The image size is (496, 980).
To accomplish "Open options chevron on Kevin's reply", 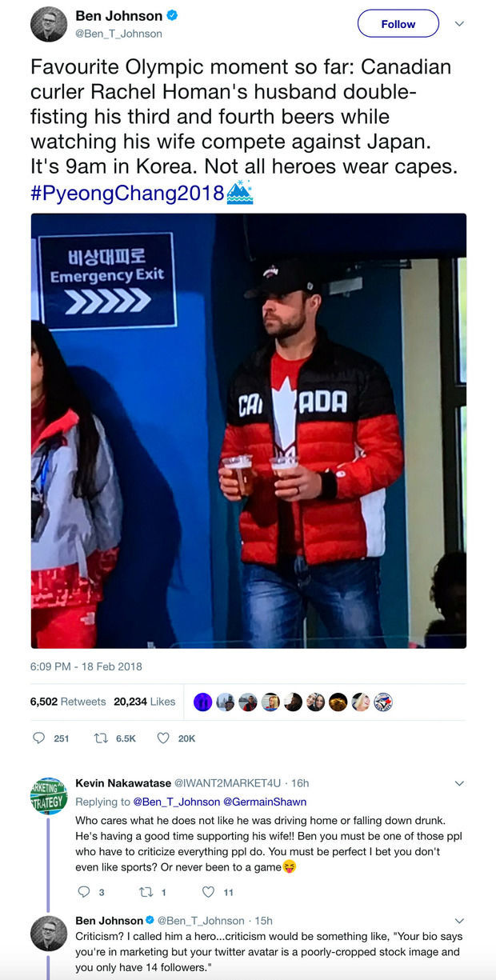I will (459, 783).
